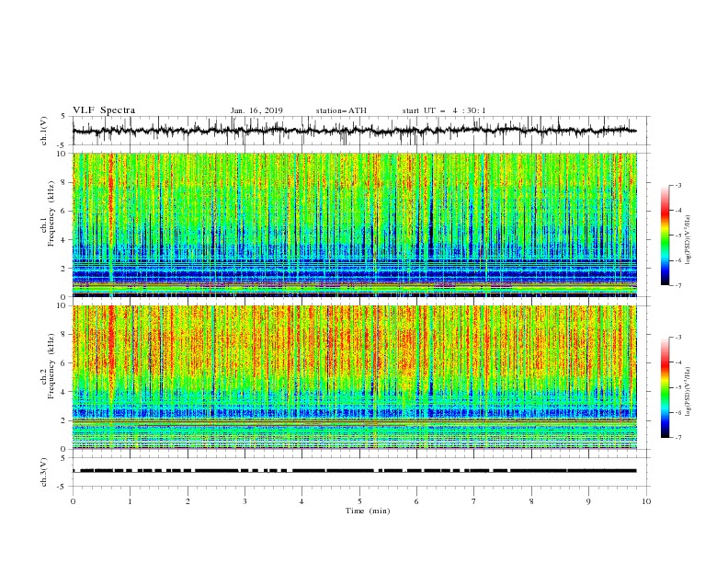The width and height of the screenshot is (728, 563).
Task: Click the ch.3 black signal bar
Action: [354, 471]
